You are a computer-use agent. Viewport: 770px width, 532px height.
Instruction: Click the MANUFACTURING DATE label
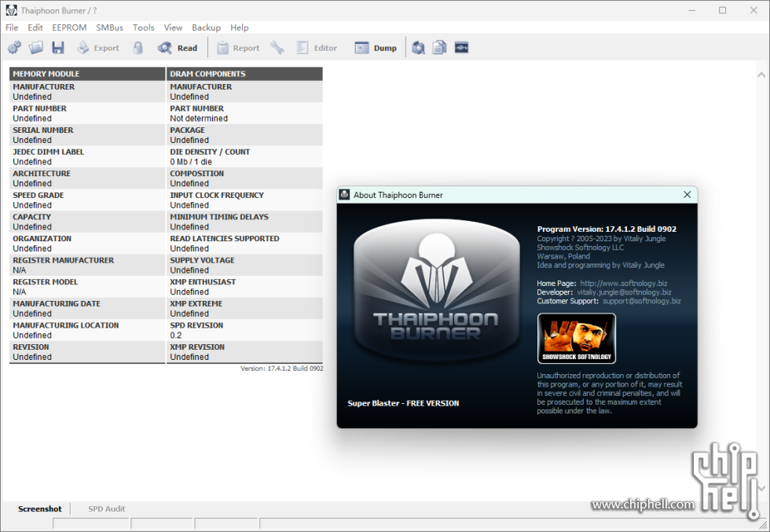[57, 303]
